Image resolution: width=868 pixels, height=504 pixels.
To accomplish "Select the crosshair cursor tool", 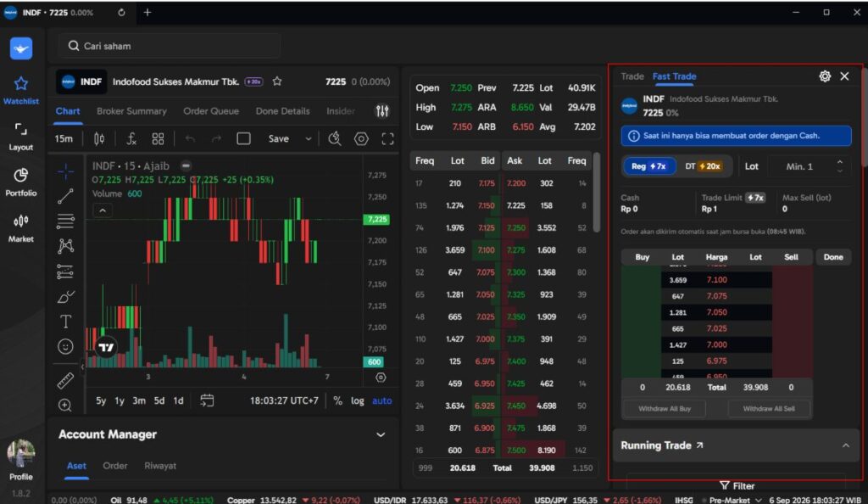I will 65,171.
